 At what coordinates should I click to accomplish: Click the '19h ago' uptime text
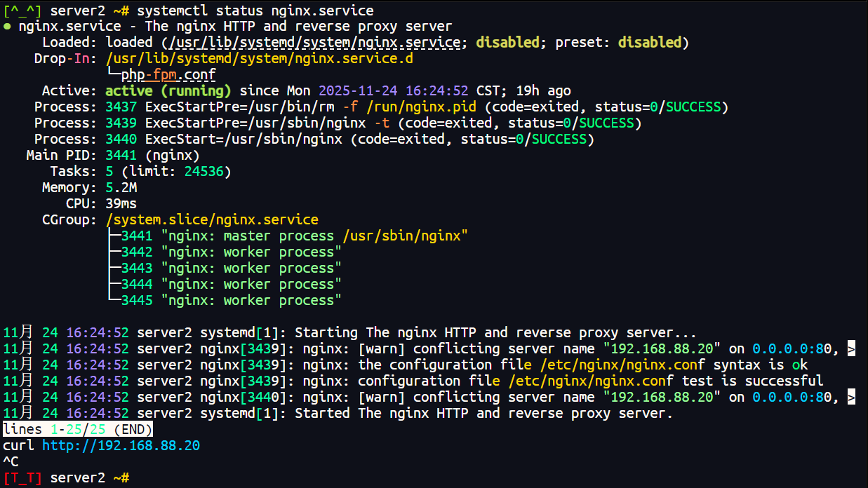[x=543, y=91]
